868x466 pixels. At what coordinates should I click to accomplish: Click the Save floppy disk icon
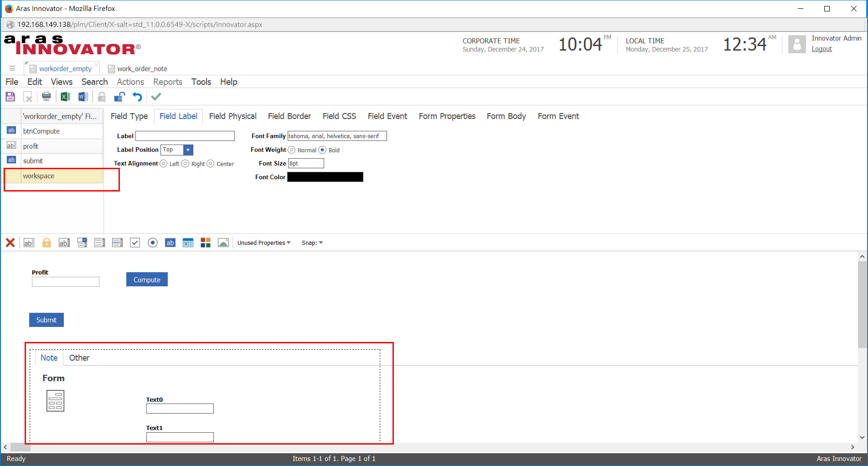(10, 97)
